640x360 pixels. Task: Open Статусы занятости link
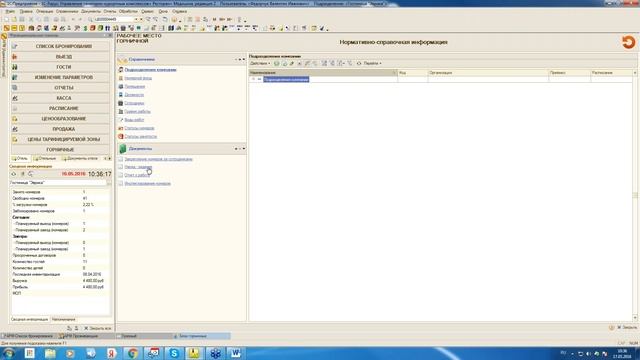point(140,137)
